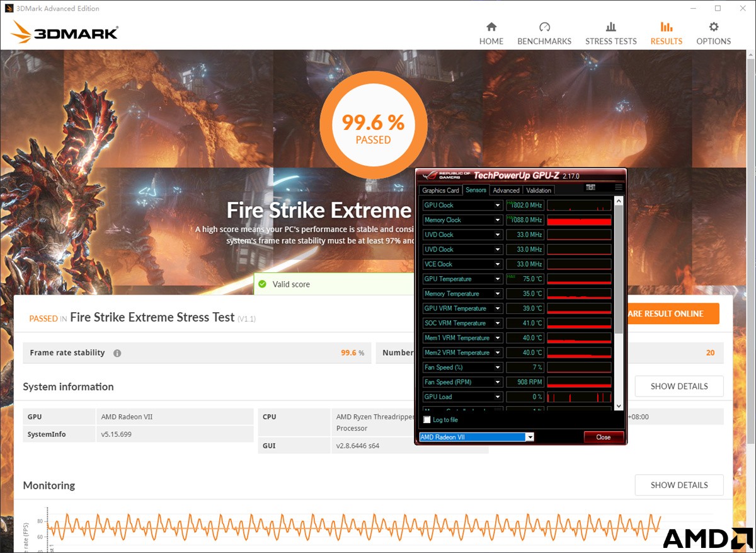Show details for System information
The width and height of the screenshot is (756, 553).
pos(679,386)
